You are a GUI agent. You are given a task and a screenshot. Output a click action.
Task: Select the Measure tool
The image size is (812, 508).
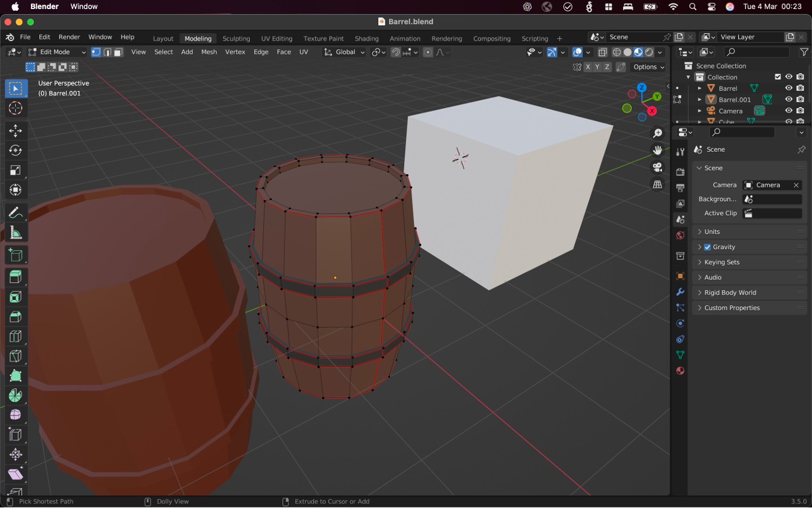pyautogui.click(x=16, y=233)
